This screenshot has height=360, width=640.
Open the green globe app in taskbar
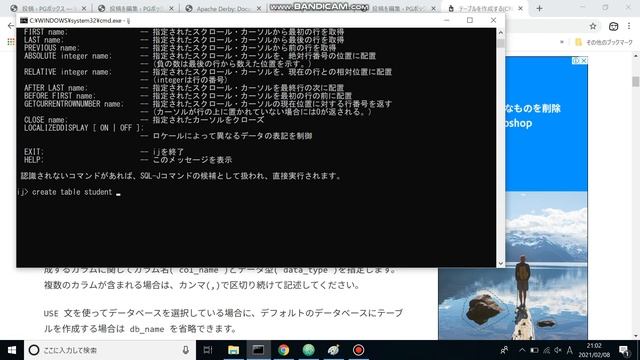pos(309,350)
